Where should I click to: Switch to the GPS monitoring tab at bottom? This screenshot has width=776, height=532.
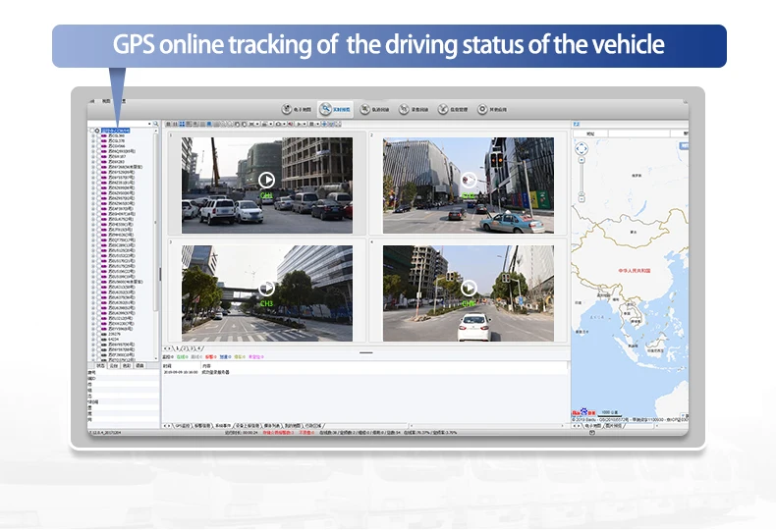coord(182,426)
